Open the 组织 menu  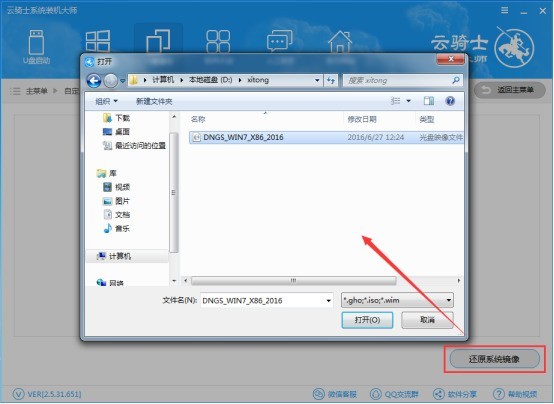[x=106, y=101]
